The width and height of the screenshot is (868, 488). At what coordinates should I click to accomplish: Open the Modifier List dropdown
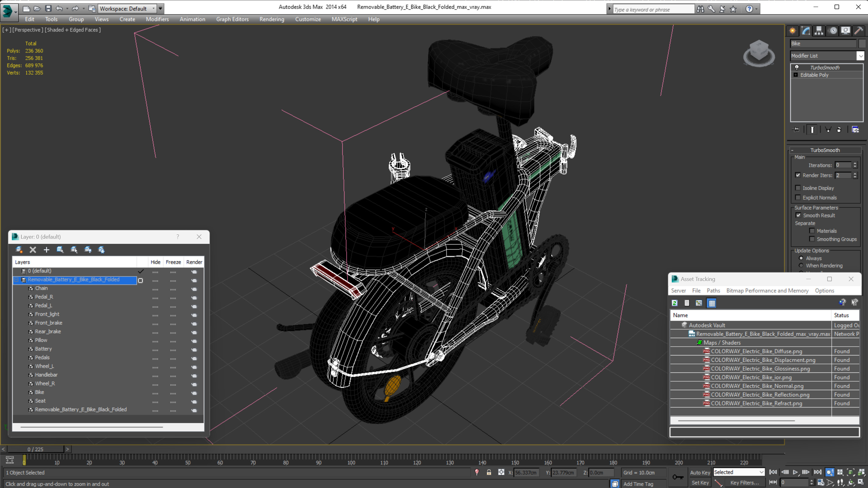(861, 56)
